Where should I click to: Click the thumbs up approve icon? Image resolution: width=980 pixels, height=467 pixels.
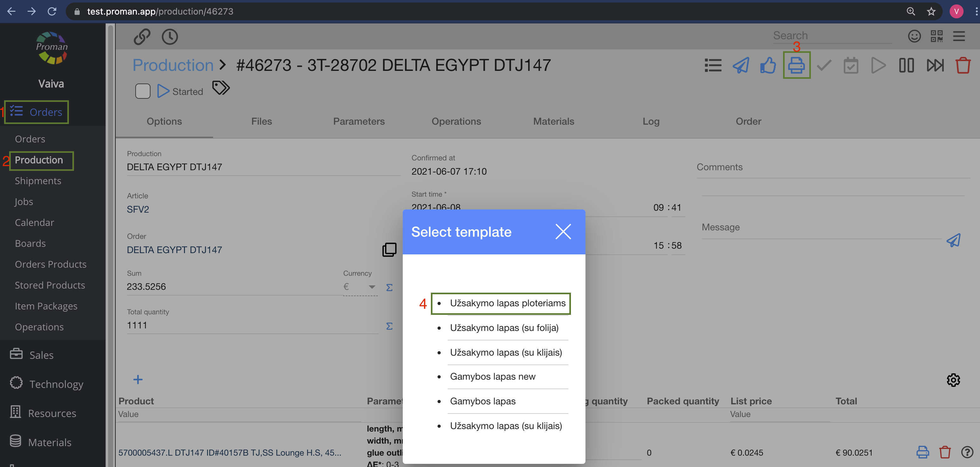pos(768,65)
